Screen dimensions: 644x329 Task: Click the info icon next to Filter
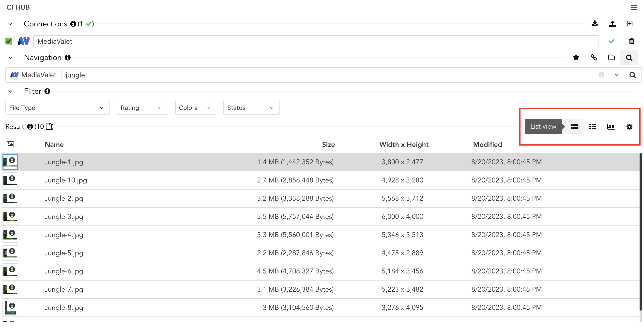47,91
